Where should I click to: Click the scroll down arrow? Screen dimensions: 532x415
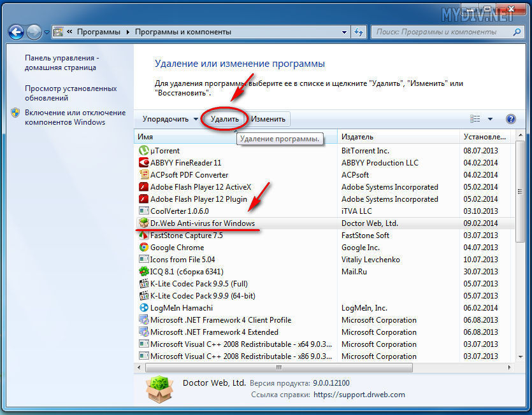click(x=520, y=357)
